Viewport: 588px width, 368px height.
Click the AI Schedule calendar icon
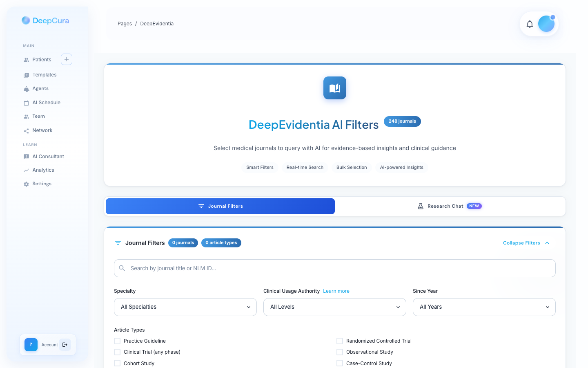point(26,103)
